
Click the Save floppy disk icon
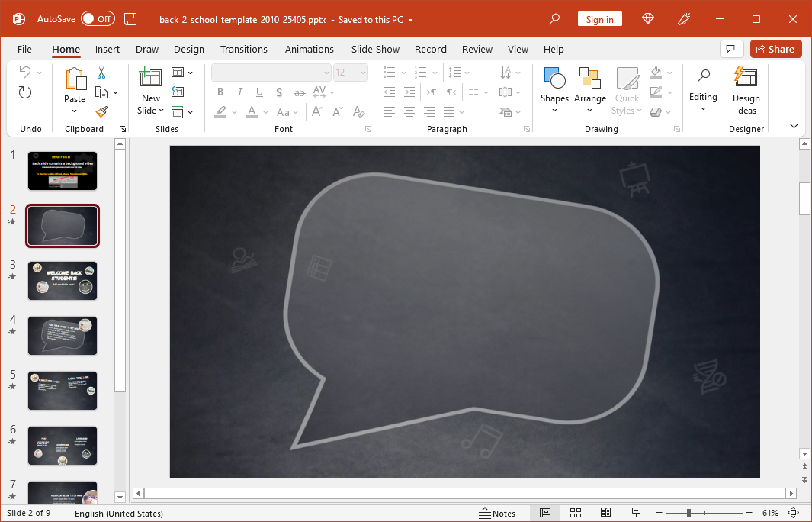coord(130,19)
